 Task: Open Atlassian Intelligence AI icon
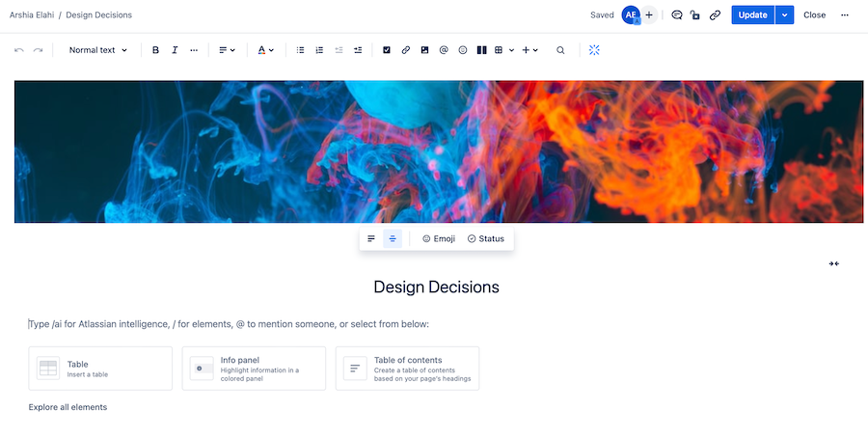594,50
